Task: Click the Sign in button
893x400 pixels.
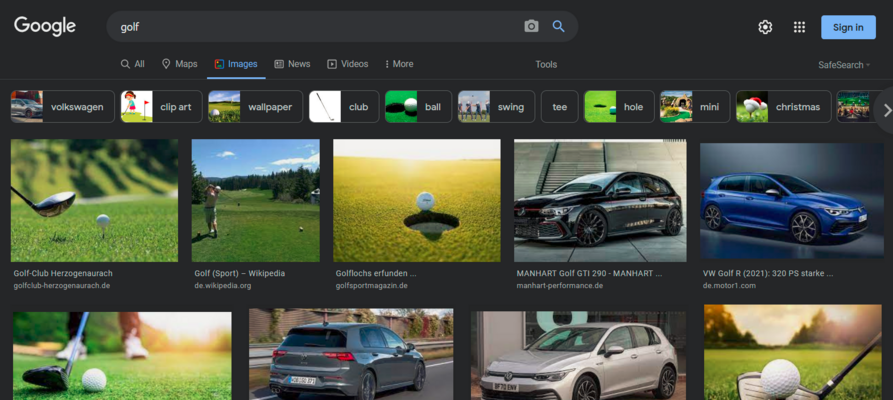Action: [x=848, y=27]
